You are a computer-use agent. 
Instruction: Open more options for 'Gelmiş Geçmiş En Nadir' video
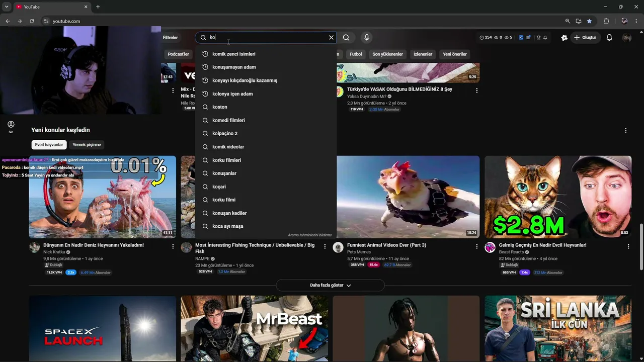(x=628, y=246)
